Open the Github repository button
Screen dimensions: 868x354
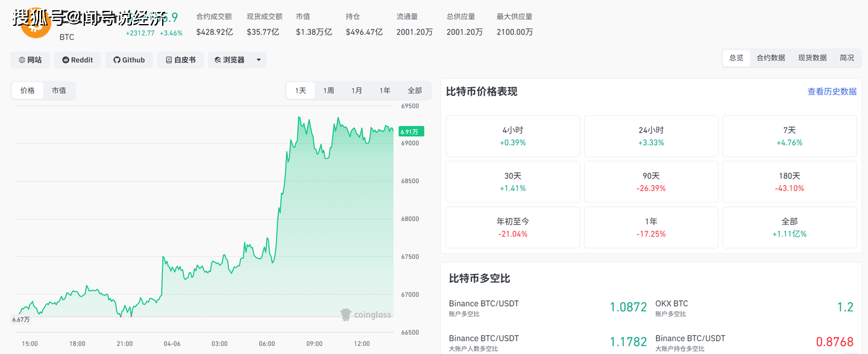[129, 60]
